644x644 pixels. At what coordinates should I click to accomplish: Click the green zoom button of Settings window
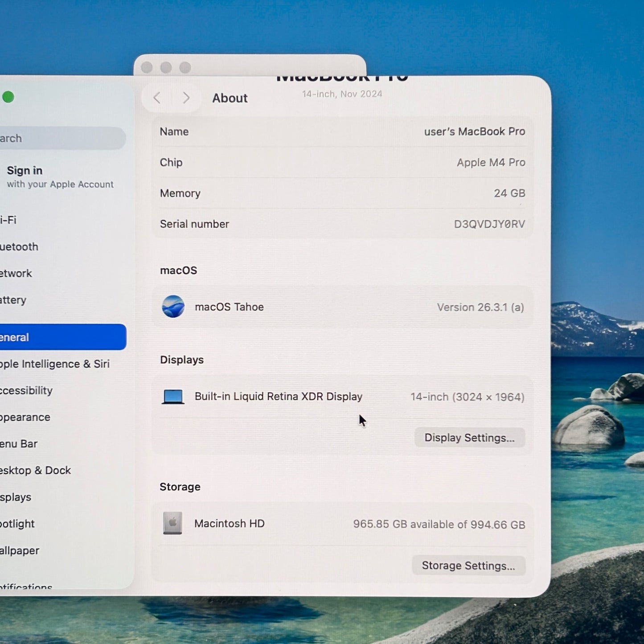(8, 97)
